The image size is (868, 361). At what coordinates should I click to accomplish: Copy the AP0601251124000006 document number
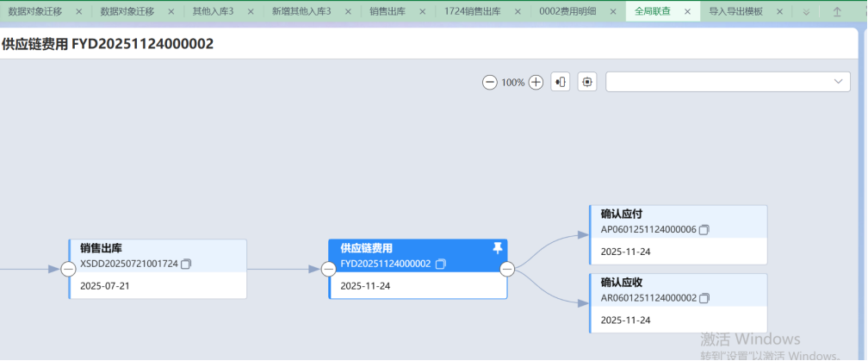[x=704, y=229]
